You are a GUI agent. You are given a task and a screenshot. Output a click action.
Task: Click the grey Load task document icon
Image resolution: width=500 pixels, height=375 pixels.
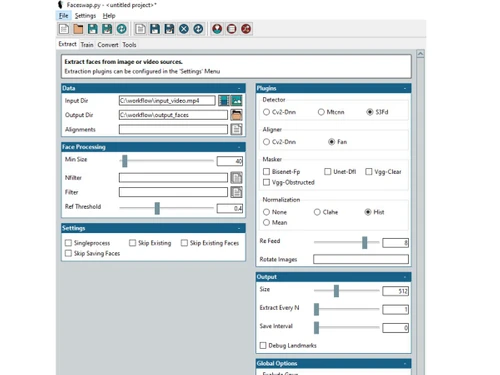coord(140,29)
